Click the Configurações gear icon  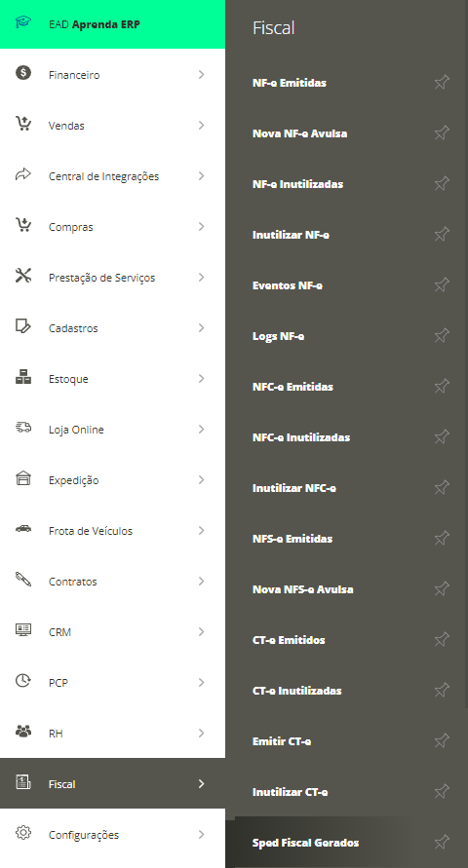tap(23, 832)
